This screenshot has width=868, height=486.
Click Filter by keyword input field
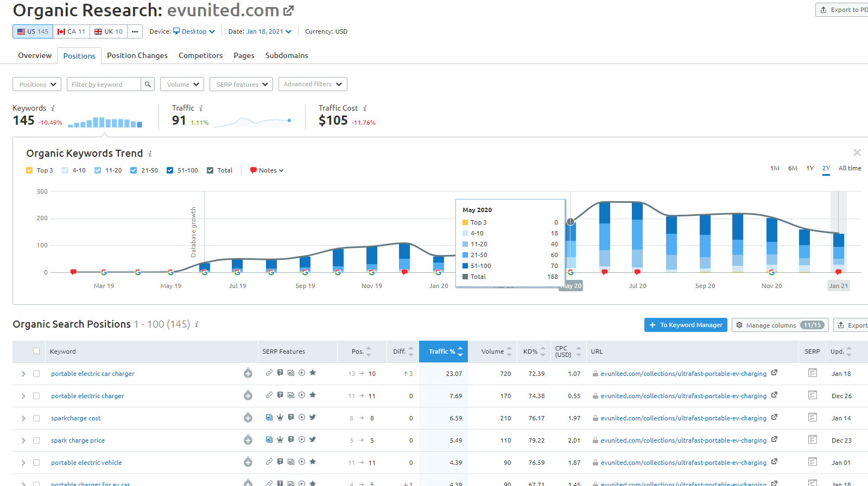pos(104,84)
